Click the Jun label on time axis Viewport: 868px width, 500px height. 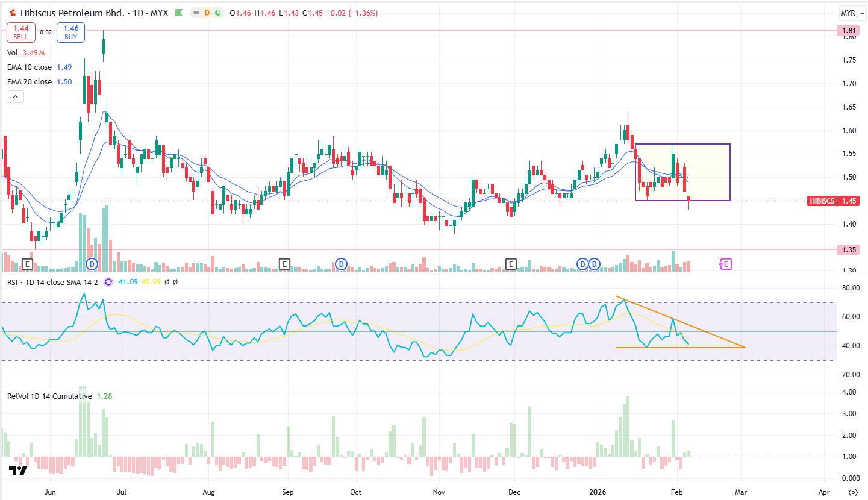51,492
